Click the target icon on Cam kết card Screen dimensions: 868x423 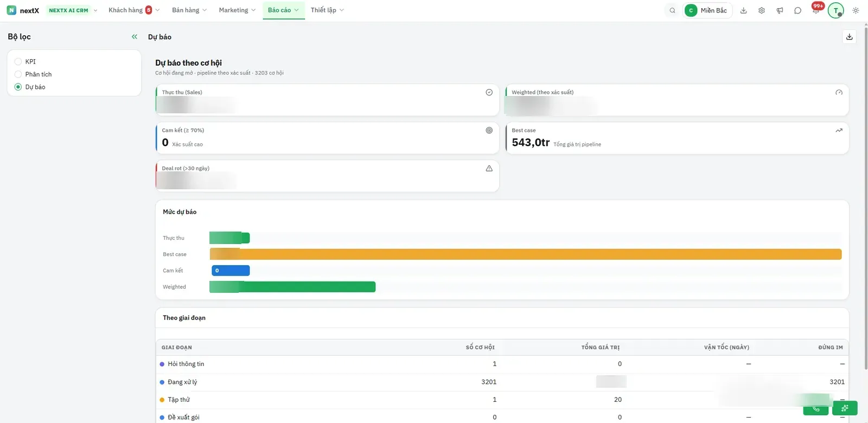coord(489,130)
